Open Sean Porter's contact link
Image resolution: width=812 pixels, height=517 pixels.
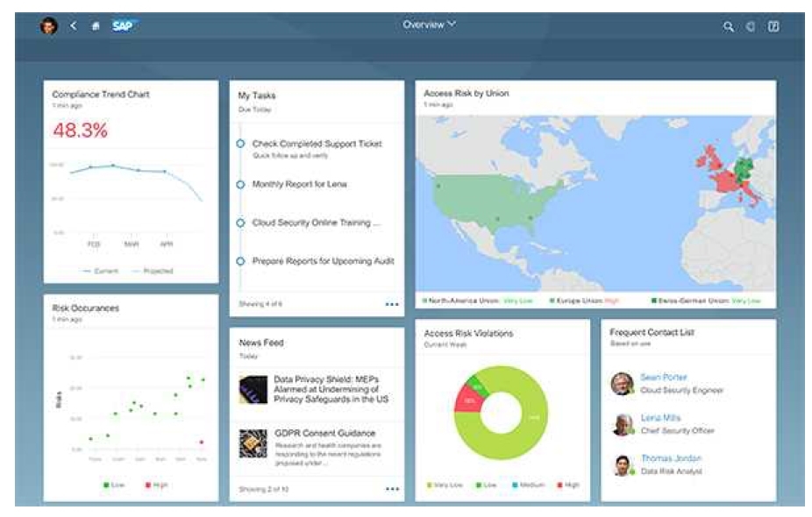(x=664, y=378)
